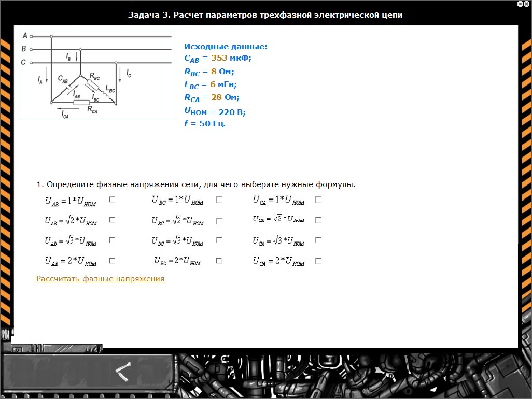532x399 pixels.
Task: Enable the U_AB = 2*U_ном checkbox
Action: [x=112, y=261]
